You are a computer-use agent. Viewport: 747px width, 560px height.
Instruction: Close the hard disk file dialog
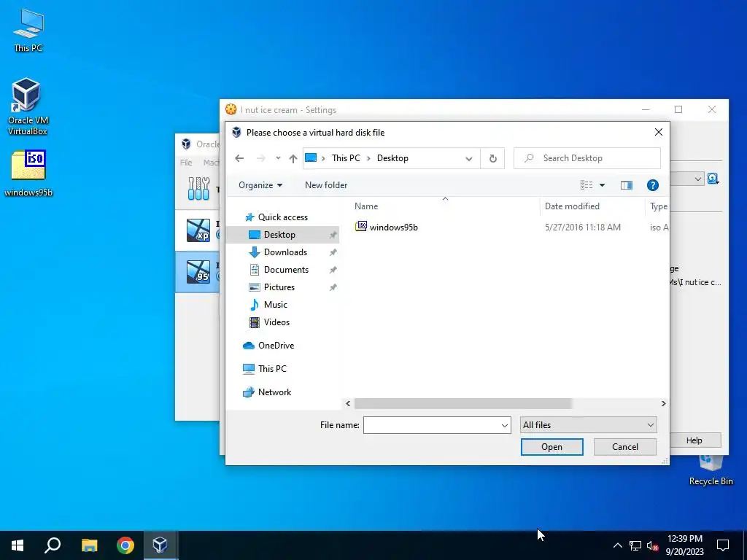tap(659, 133)
